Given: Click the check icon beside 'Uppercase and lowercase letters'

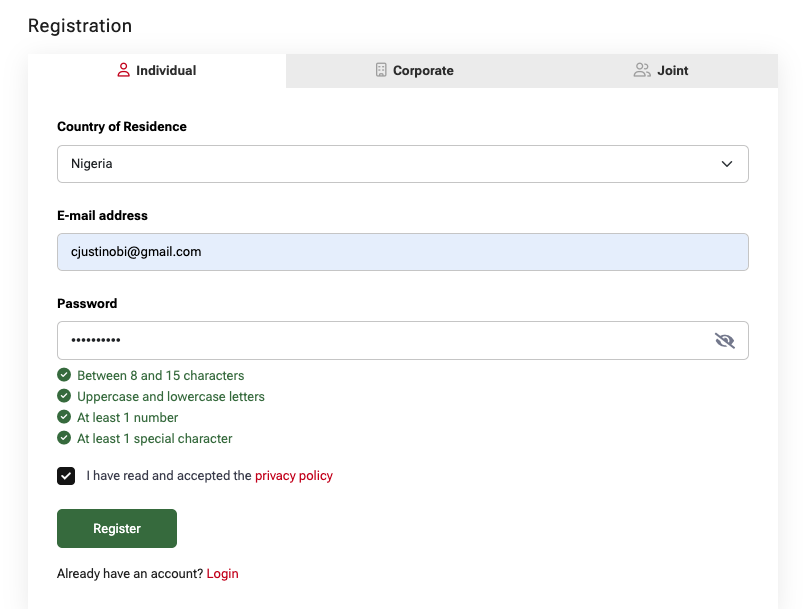Looking at the screenshot, I should click(64, 396).
